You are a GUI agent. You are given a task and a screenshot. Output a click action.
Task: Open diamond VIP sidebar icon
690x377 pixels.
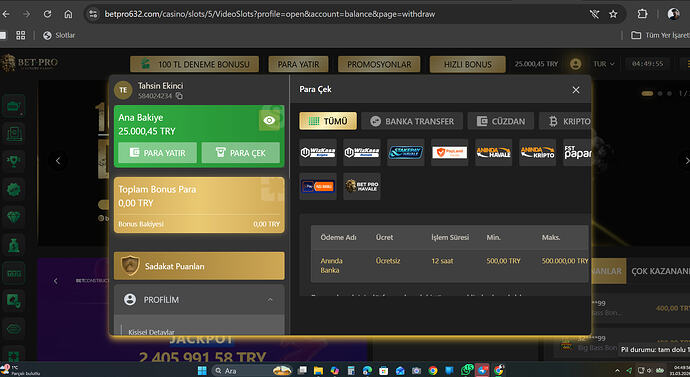[14, 217]
